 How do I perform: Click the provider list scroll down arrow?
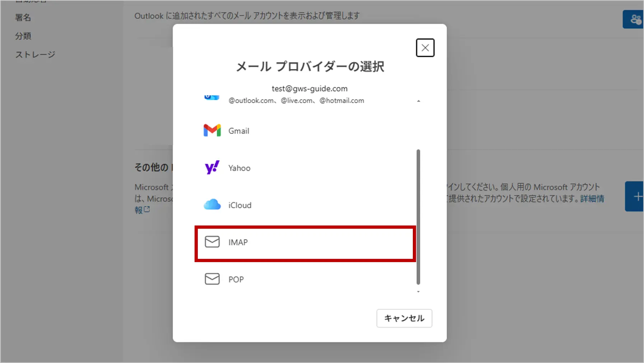[418, 292]
